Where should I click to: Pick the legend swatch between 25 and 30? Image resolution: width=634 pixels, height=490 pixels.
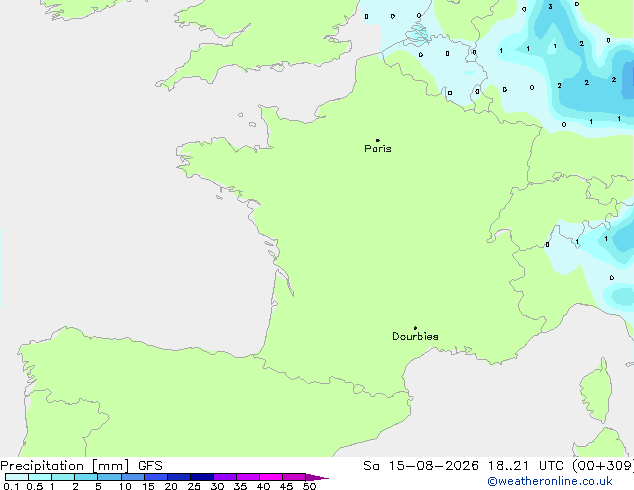tap(201, 477)
